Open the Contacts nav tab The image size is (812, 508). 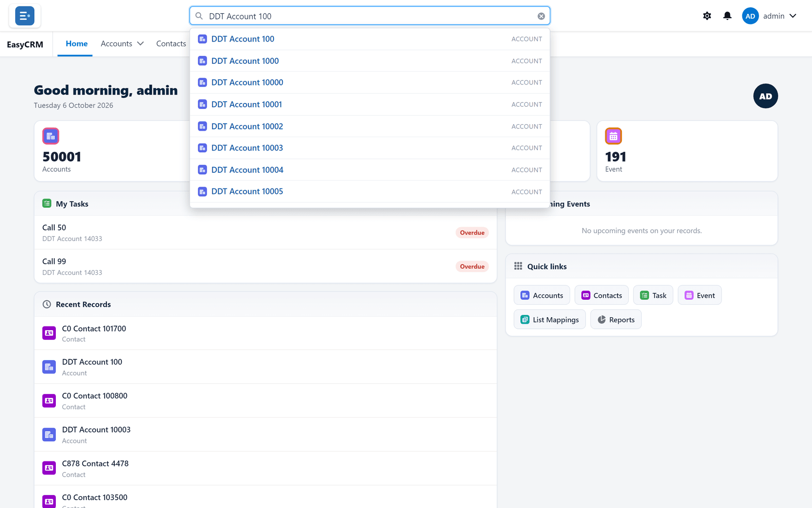pyautogui.click(x=171, y=43)
